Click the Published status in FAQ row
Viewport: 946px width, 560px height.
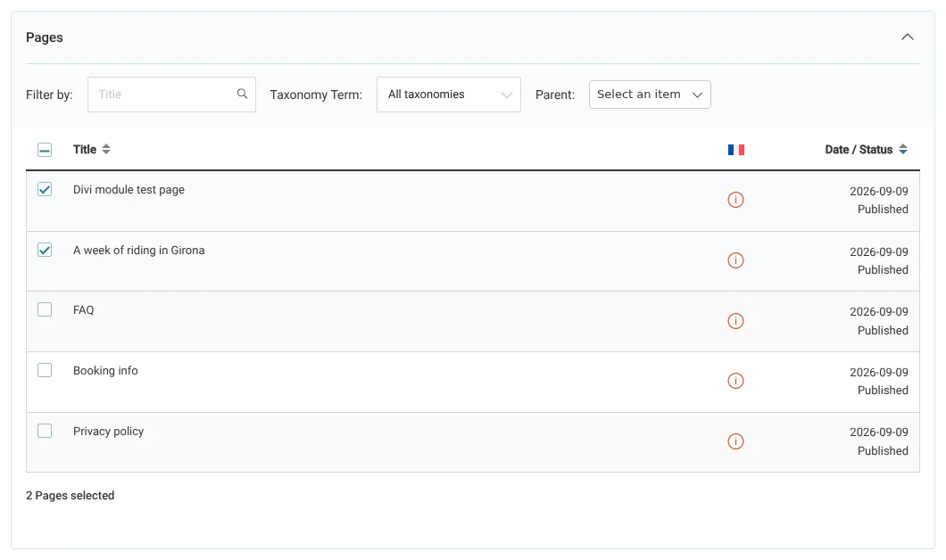coord(883,330)
